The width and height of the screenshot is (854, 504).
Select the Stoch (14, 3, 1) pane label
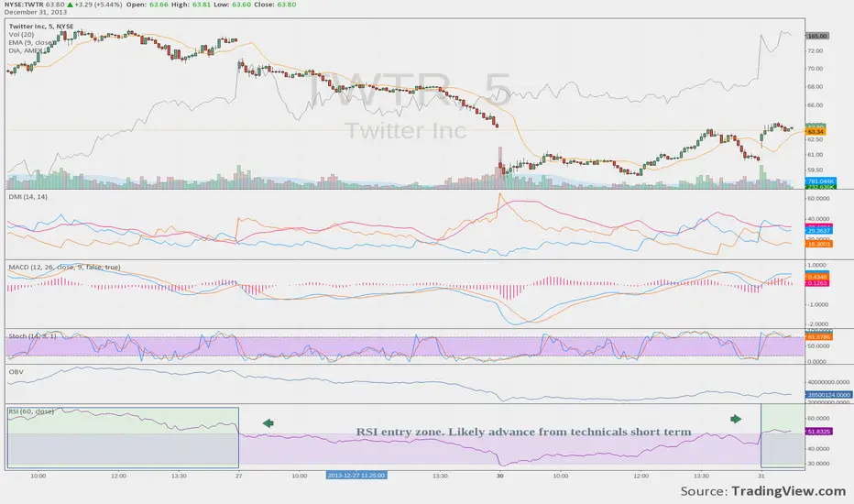[32, 336]
